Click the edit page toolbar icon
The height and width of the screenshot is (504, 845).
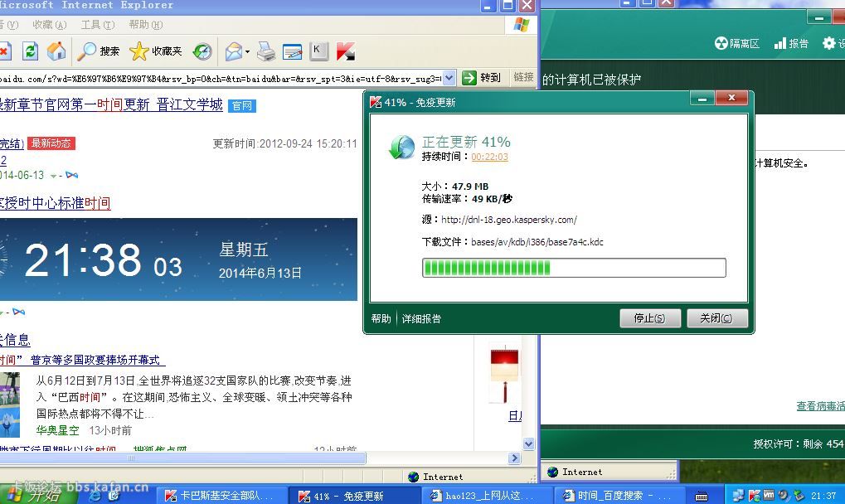coord(293,51)
